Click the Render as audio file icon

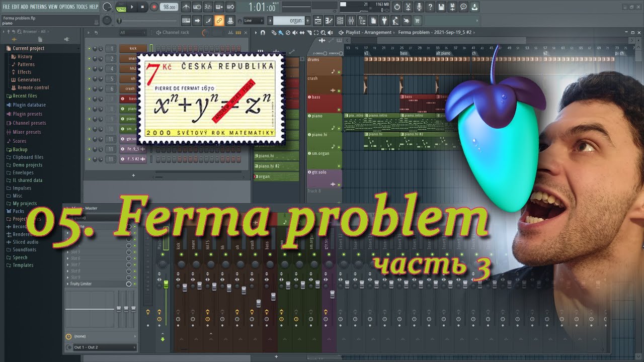452,7
